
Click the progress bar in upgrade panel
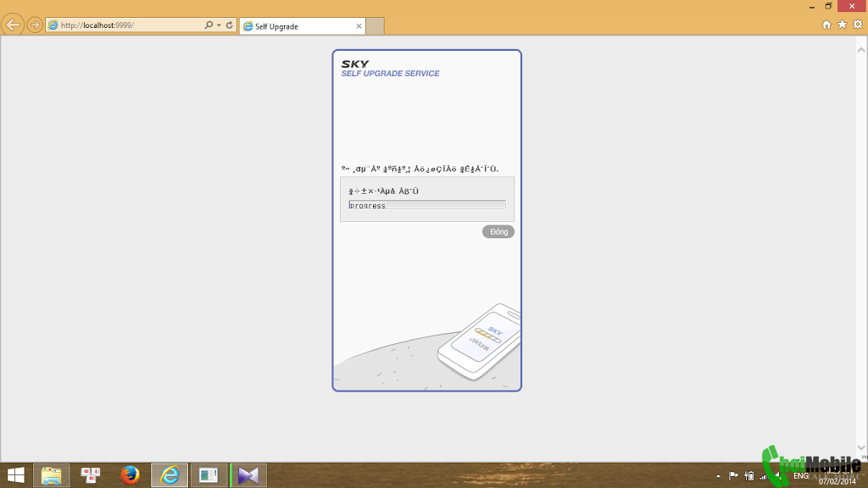427,205
